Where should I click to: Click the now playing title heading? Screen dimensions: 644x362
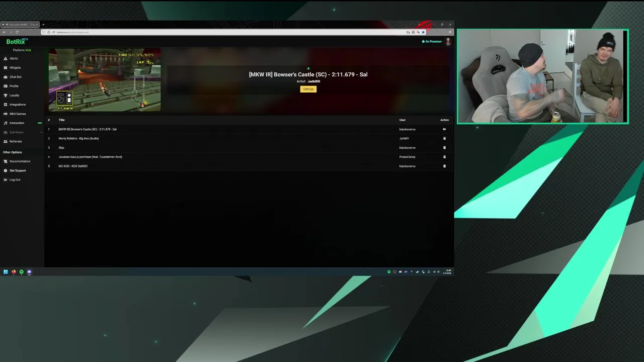click(x=308, y=74)
